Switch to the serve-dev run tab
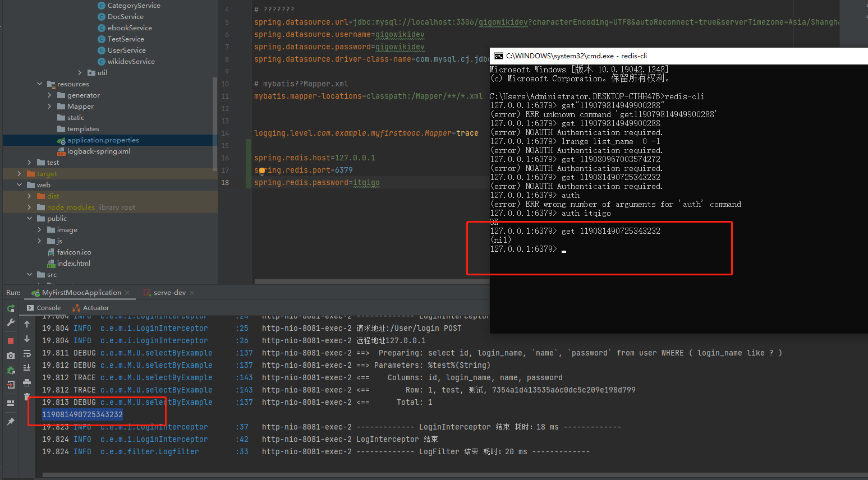Viewport: 868px width, 480px height. 169,293
